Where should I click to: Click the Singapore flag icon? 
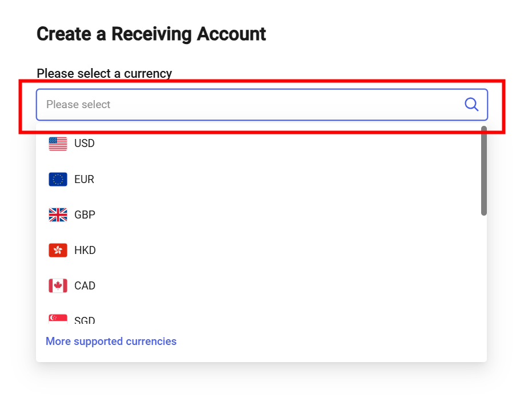point(58,319)
